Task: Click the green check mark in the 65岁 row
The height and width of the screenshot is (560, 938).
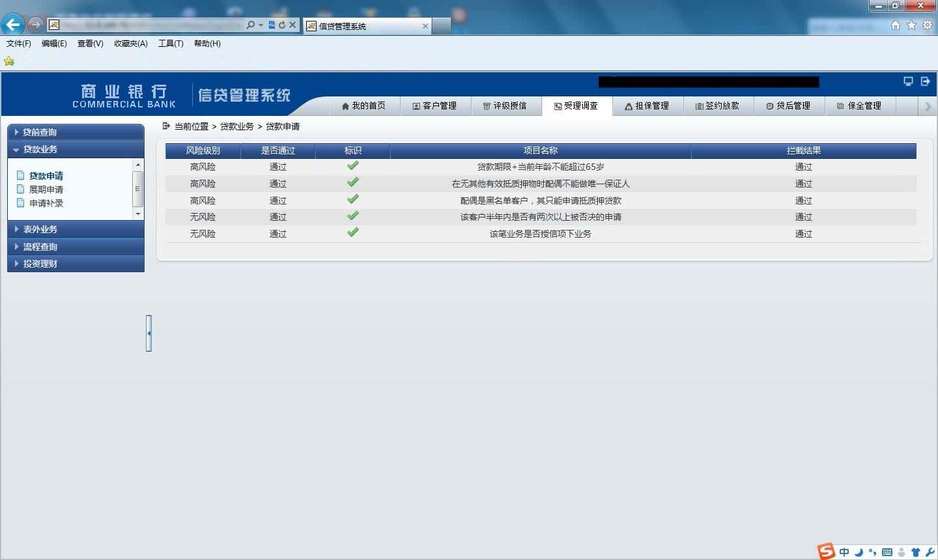Action: pyautogui.click(x=353, y=165)
